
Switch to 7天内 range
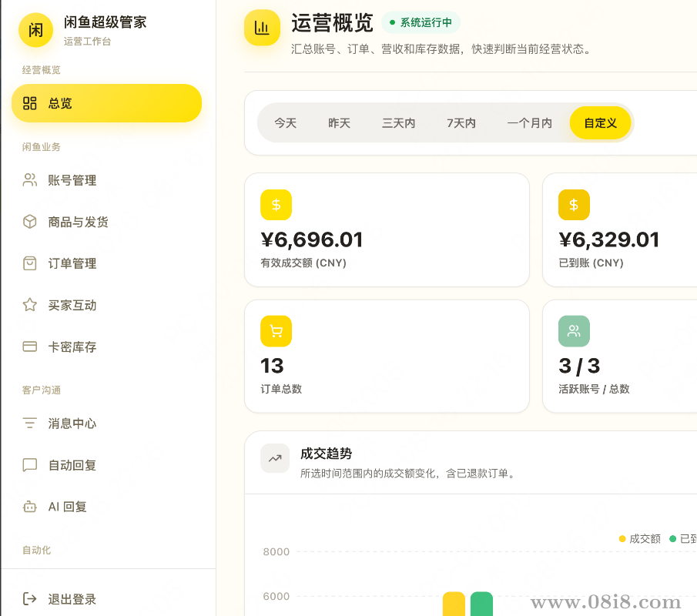[x=461, y=122]
